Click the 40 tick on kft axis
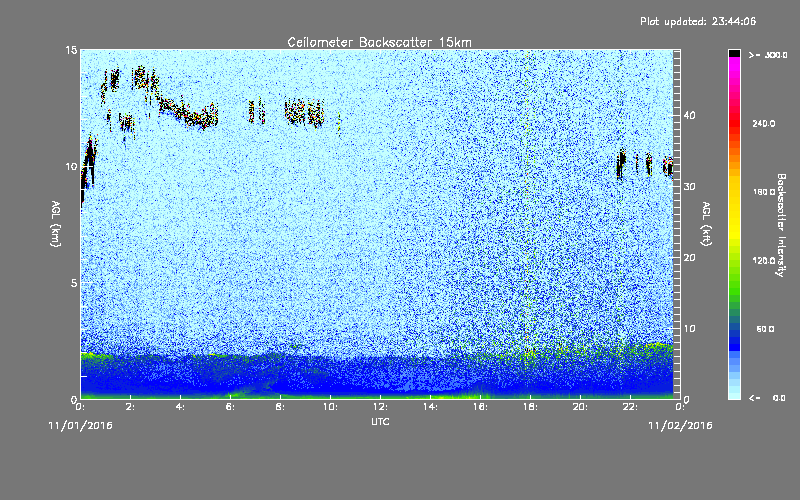 pyautogui.click(x=689, y=116)
